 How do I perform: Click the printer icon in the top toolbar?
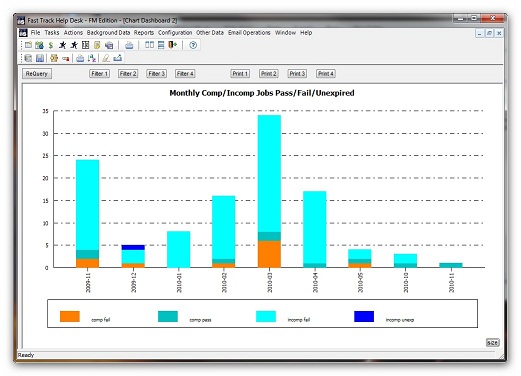point(129,45)
